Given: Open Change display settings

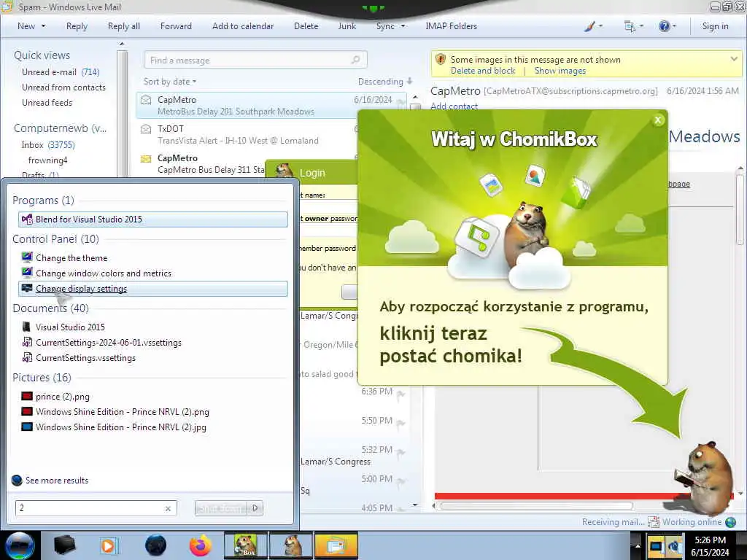Looking at the screenshot, I should click(153, 289).
